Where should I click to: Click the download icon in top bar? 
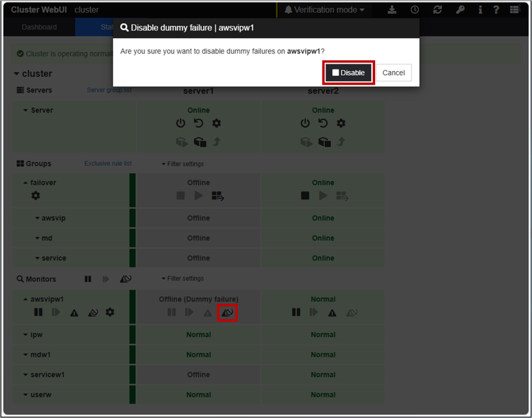pos(392,10)
